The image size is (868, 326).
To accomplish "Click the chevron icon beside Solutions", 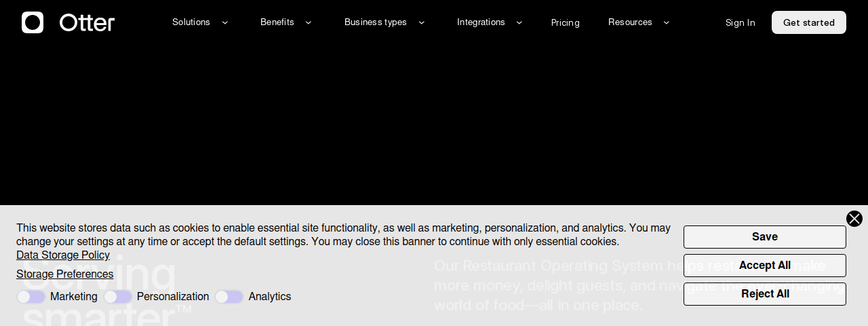I will [225, 22].
